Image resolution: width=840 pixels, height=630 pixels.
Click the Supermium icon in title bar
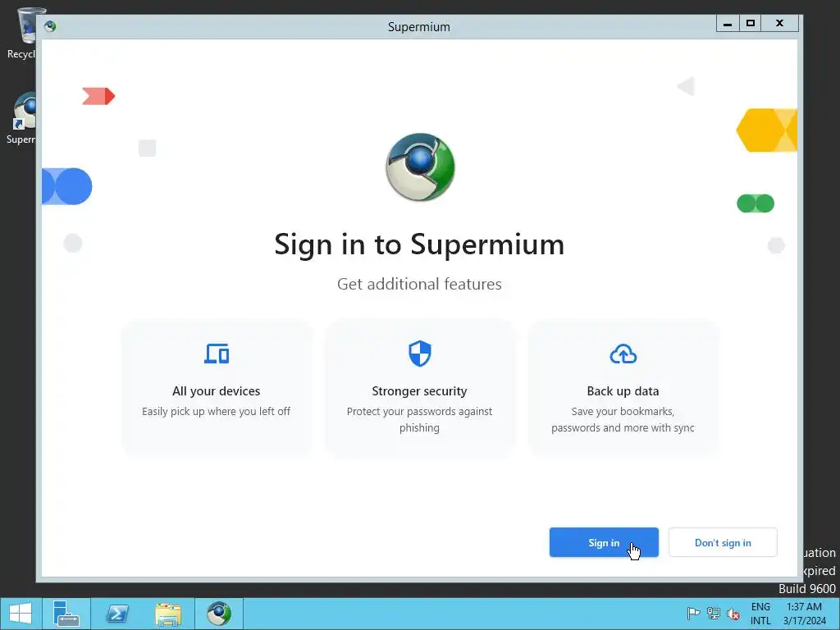(50, 26)
